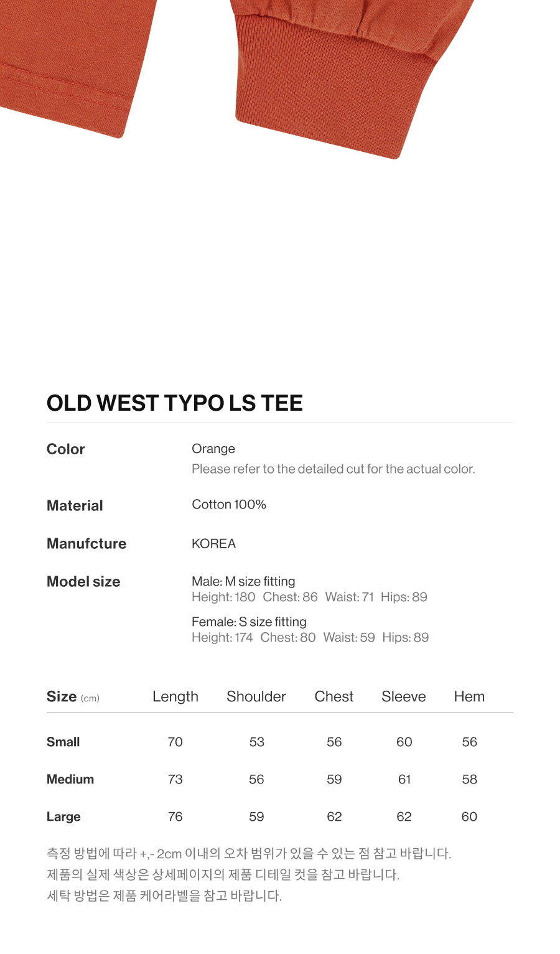Select the Medium size row label

(70, 779)
